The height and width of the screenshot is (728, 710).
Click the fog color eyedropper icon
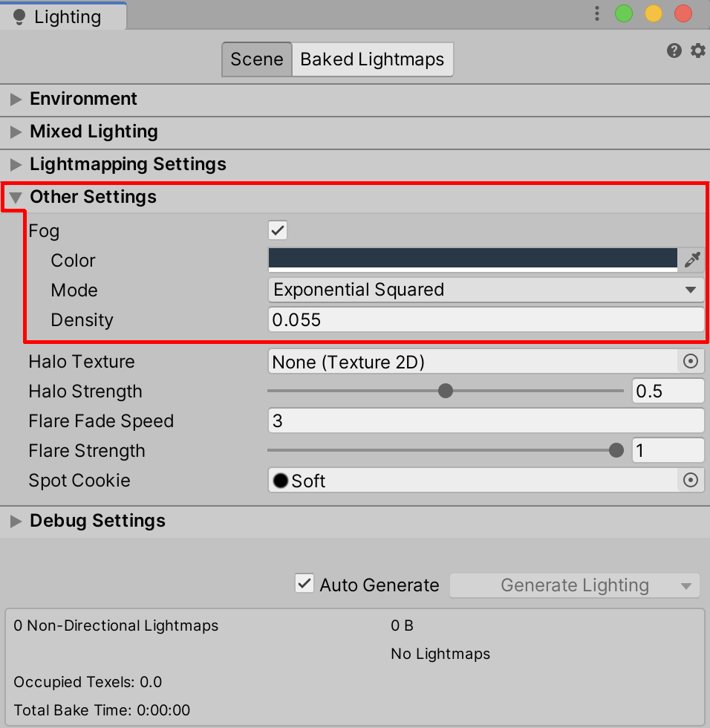click(x=691, y=259)
